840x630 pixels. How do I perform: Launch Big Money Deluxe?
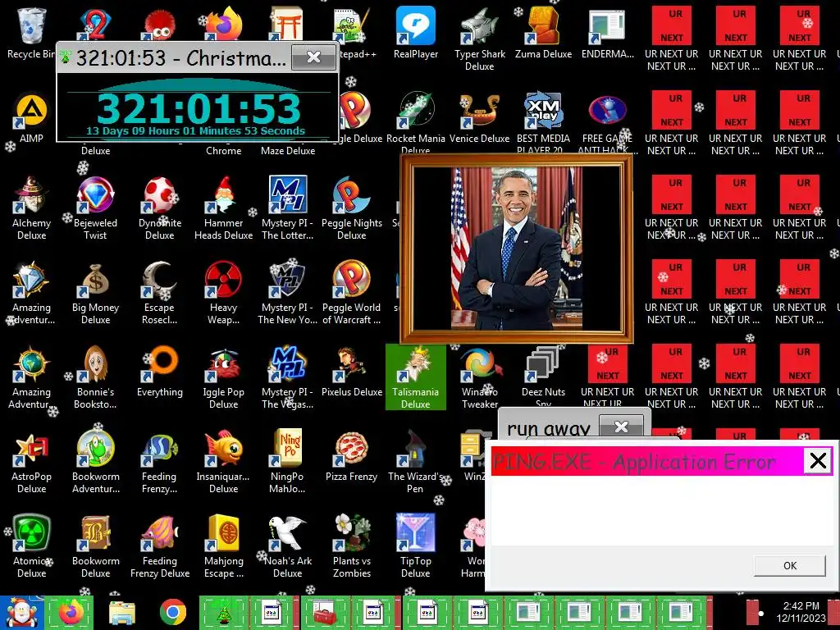click(x=95, y=292)
